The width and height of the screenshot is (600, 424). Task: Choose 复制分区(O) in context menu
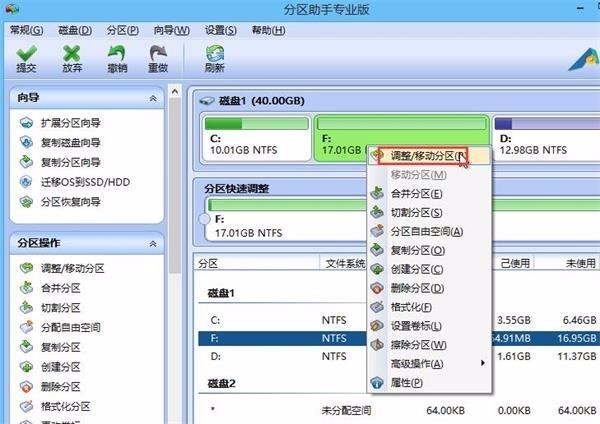point(429,250)
